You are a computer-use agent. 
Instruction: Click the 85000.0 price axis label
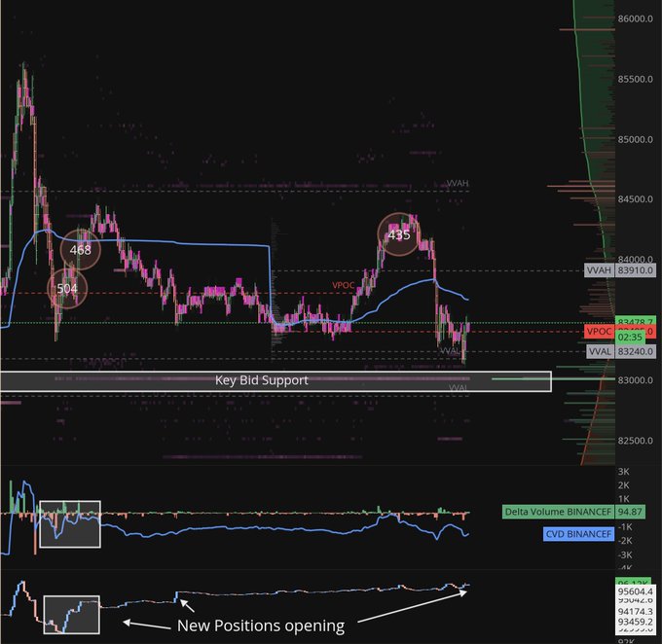click(635, 139)
